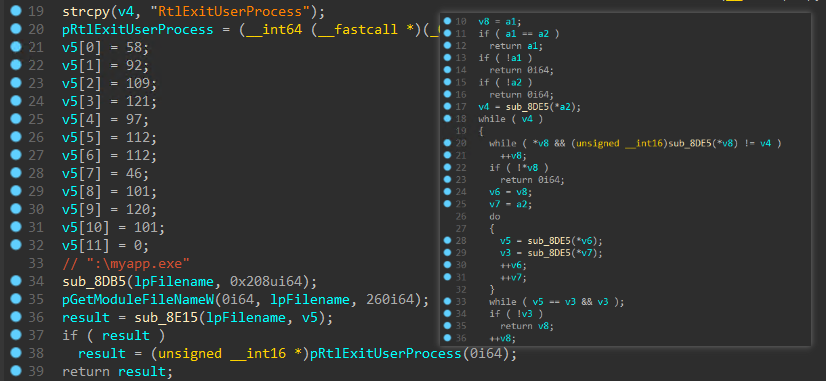Click line number 33 in the gutter
Screen dimensions: 826x381
[37, 263]
